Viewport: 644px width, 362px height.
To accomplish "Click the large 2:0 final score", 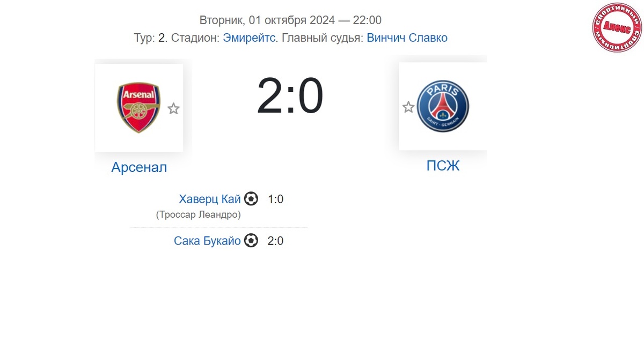I will coord(290,97).
